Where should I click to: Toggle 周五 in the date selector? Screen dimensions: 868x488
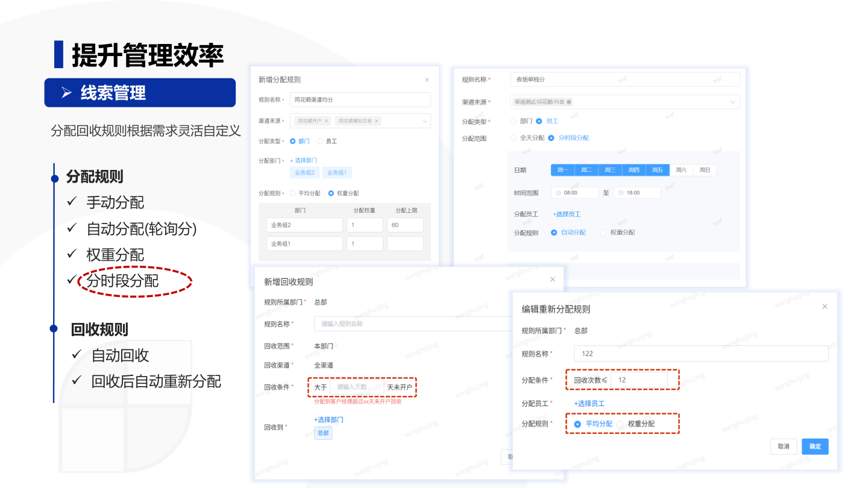(x=657, y=170)
